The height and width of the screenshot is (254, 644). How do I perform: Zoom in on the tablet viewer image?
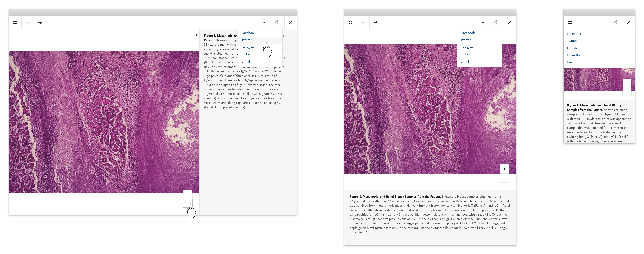coord(504,169)
